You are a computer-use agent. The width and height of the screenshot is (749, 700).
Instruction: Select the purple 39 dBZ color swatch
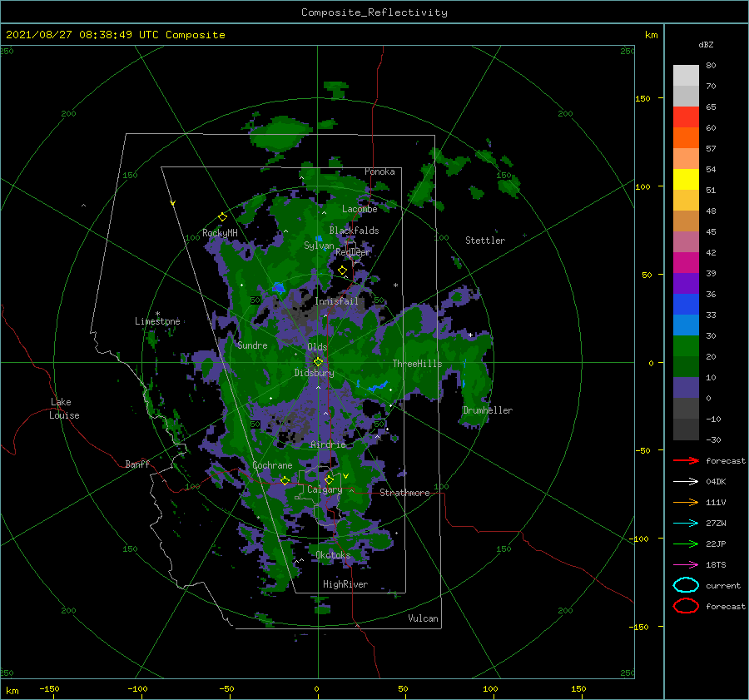(x=686, y=283)
